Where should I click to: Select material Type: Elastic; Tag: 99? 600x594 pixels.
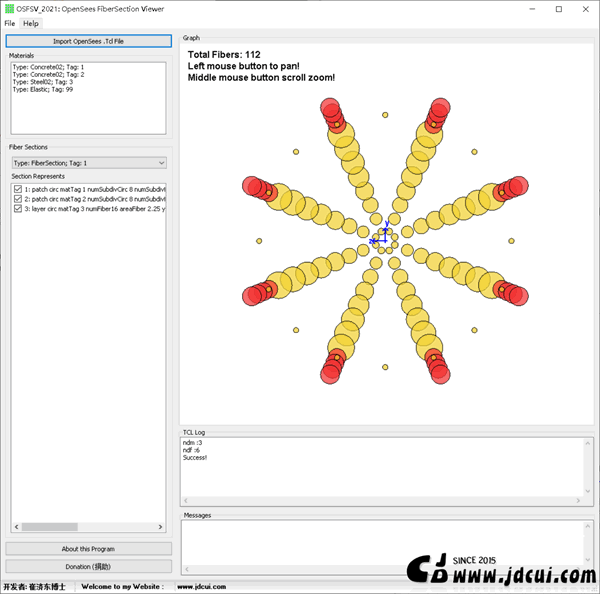tap(42, 89)
